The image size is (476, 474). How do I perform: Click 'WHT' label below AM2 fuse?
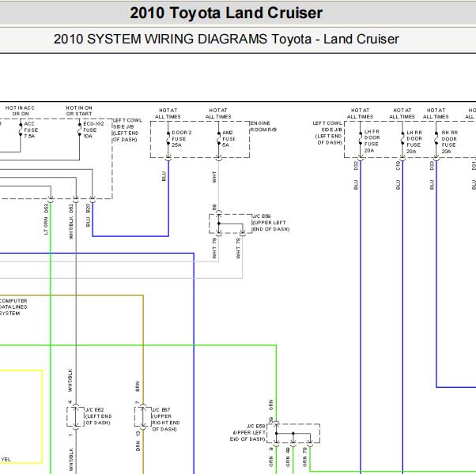click(x=214, y=177)
